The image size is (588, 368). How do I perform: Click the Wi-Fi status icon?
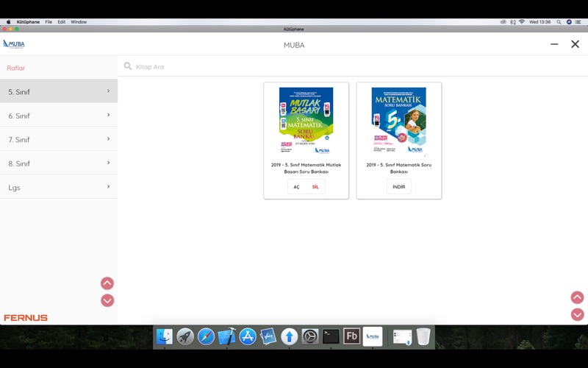click(x=522, y=22)
